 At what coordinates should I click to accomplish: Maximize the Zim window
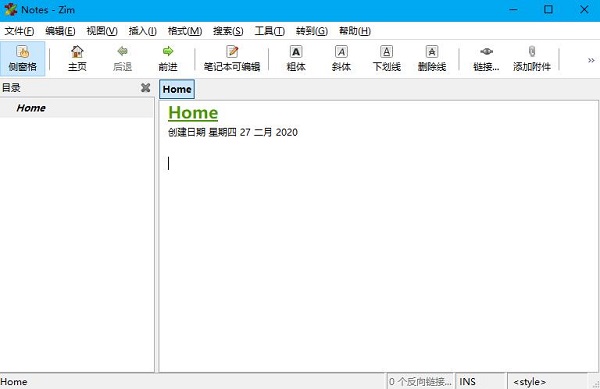pyautogui.click(x=548, y=10)
